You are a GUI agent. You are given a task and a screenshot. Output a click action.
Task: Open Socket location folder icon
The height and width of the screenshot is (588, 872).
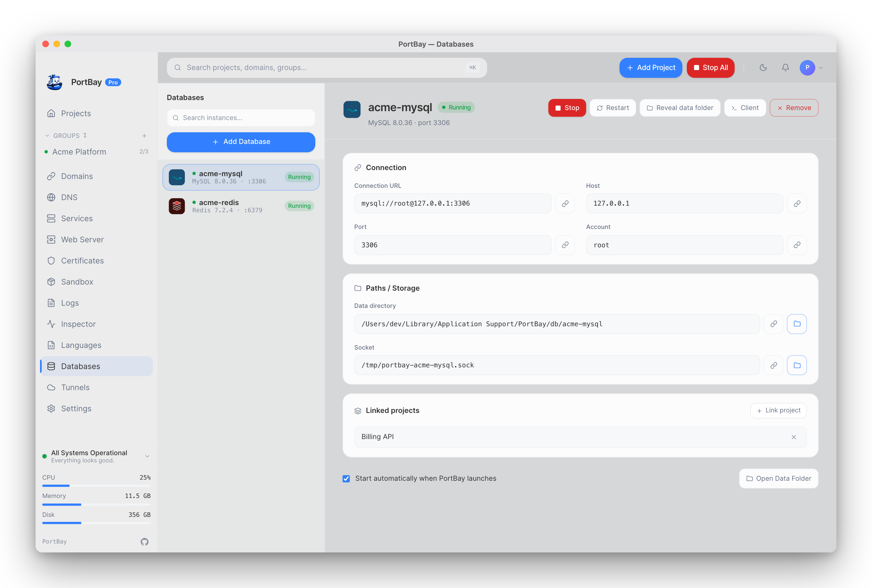click(797, 365)
